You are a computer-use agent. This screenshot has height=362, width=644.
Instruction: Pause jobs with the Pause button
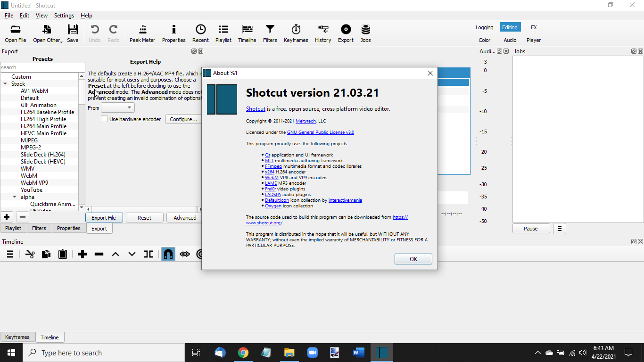pos(531,229)
